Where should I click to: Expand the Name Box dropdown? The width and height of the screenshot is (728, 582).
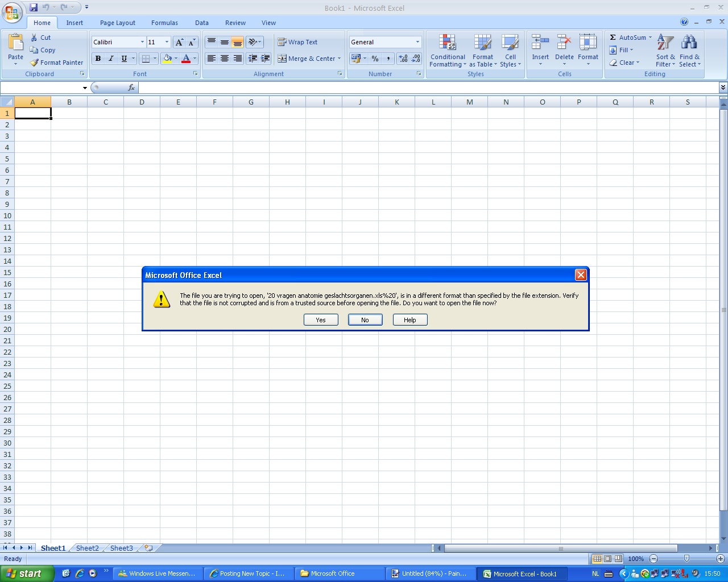click(x=85, y=88)
